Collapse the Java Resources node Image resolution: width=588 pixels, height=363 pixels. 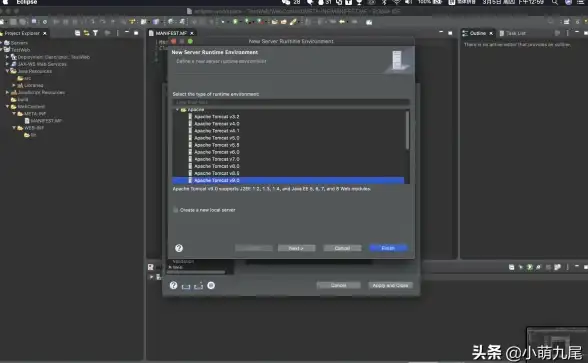7,71
